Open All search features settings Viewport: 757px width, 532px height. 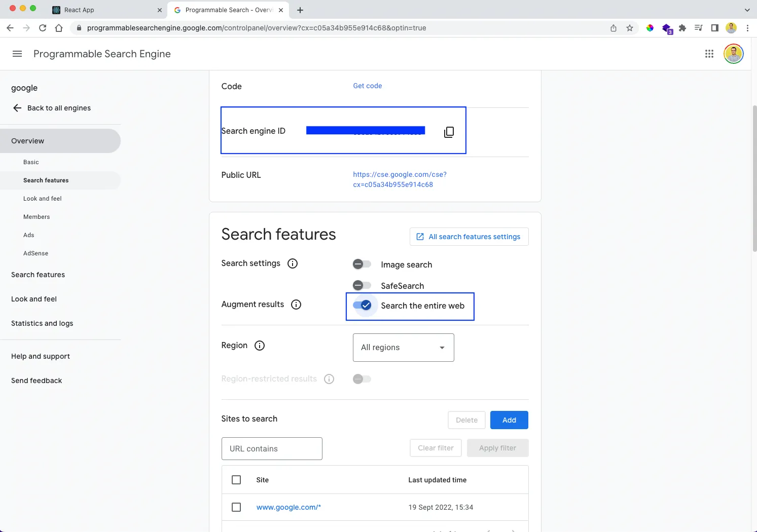point(469,237)
